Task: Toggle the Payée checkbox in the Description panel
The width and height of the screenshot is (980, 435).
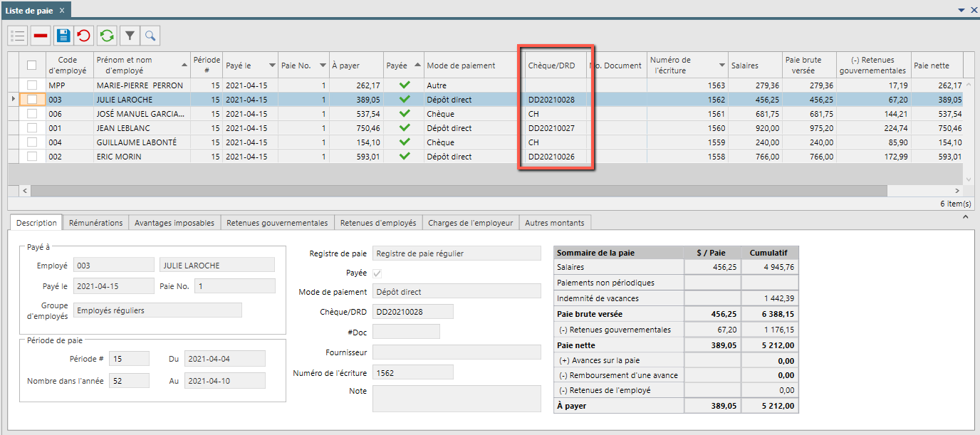Action: pos(377,273)
